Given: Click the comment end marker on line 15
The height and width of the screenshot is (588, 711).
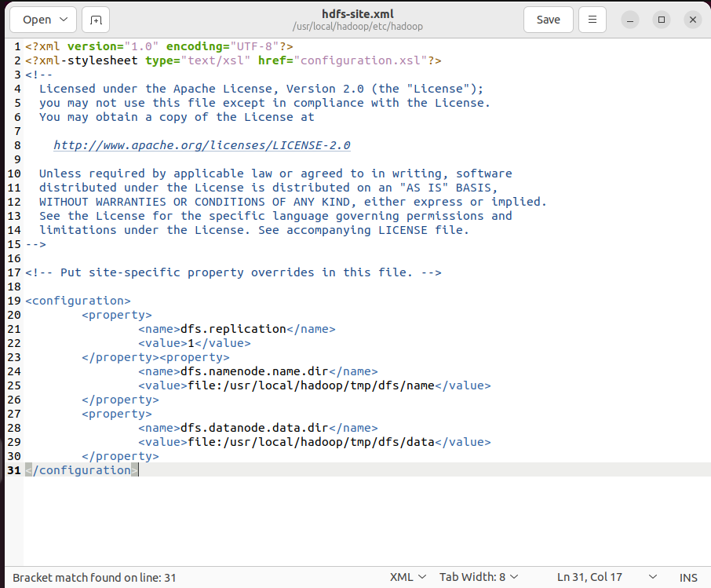Looking at the screenshot, I should (x=36, y=244).
